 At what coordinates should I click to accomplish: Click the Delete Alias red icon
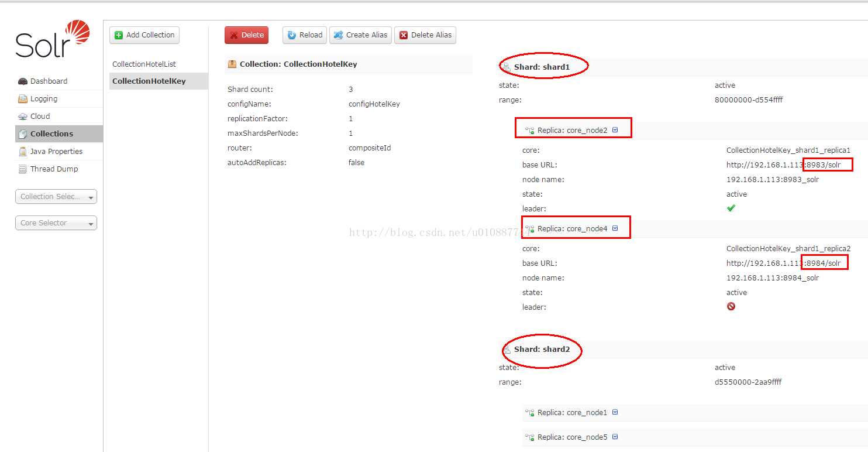coord(404,35)
